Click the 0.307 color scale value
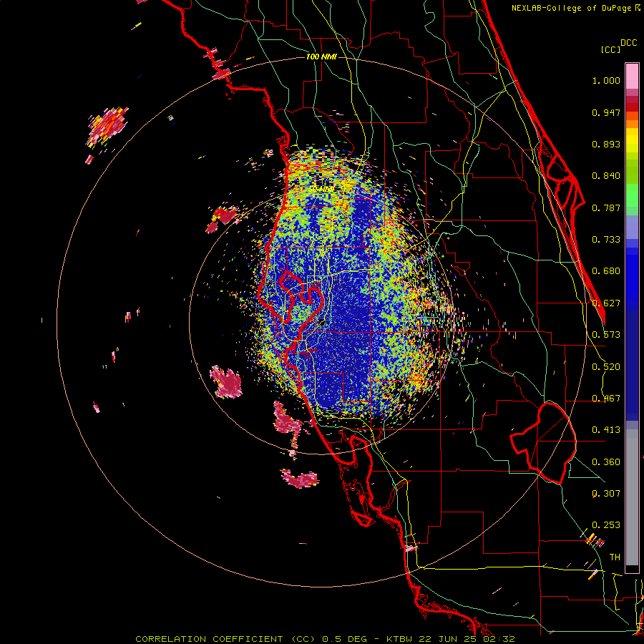Image resolution: width=644 pixels, height=644 pixels. pos(606,494)
